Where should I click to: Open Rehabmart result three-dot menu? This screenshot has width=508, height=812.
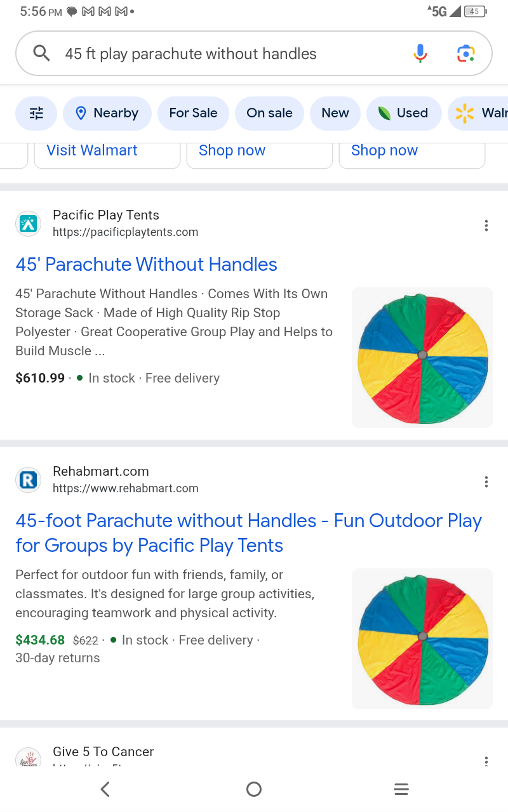(486, 482)
